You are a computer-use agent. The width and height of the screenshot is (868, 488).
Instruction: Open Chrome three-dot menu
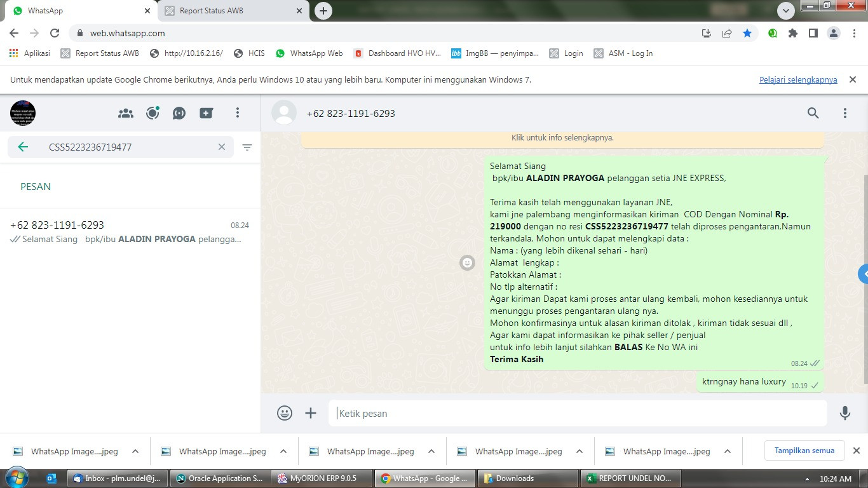pyautogui.click(x=854, y=33)
